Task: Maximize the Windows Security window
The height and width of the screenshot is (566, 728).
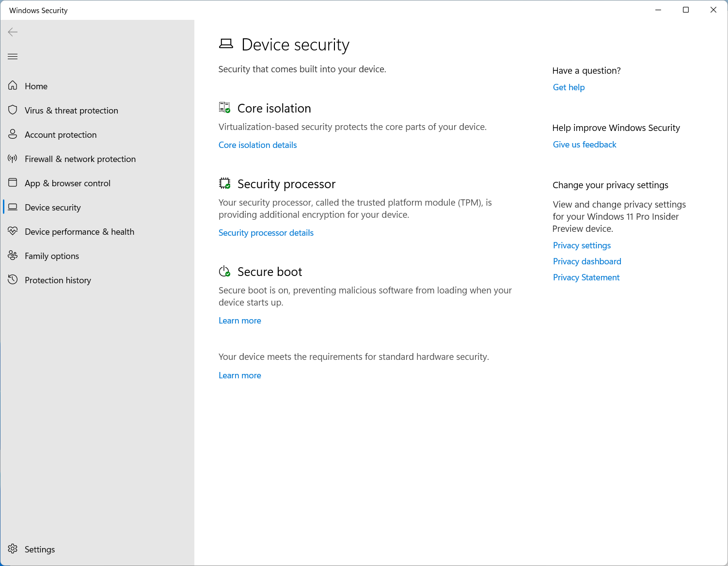Action: tap(686, 10)
